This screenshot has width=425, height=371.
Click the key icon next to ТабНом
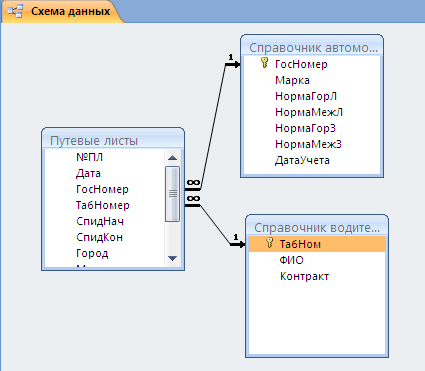(269, 243)
